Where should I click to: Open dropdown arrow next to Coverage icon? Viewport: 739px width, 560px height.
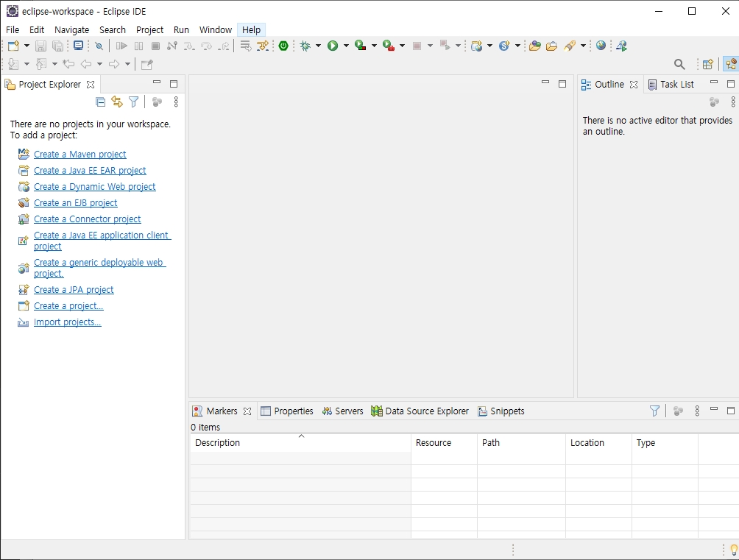[374, 46]
